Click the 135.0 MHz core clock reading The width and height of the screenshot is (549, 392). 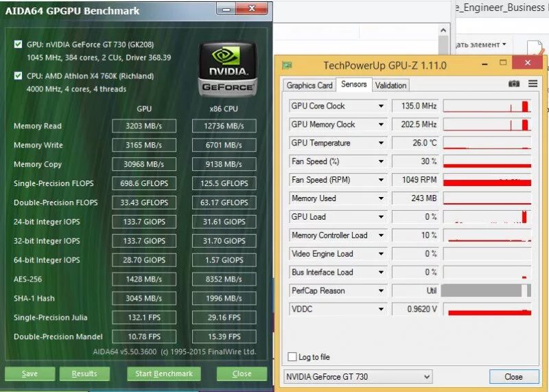point(415,106)
